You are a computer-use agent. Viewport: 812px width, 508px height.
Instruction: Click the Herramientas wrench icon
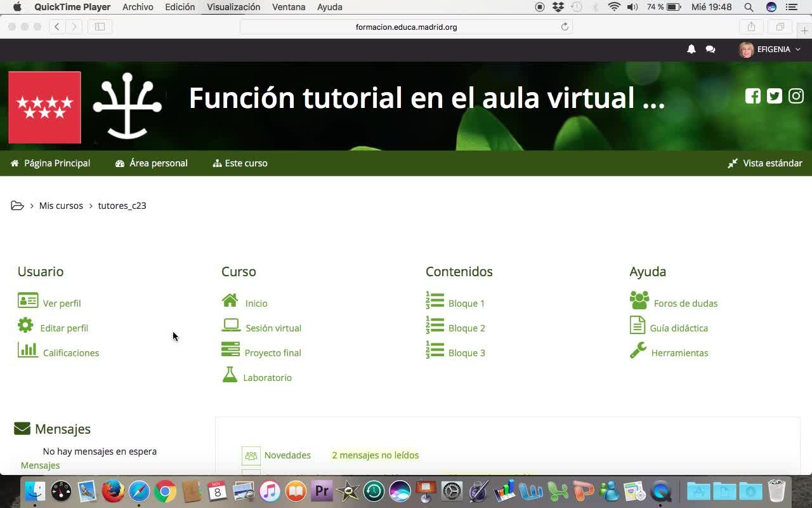[x=638, y=350]
